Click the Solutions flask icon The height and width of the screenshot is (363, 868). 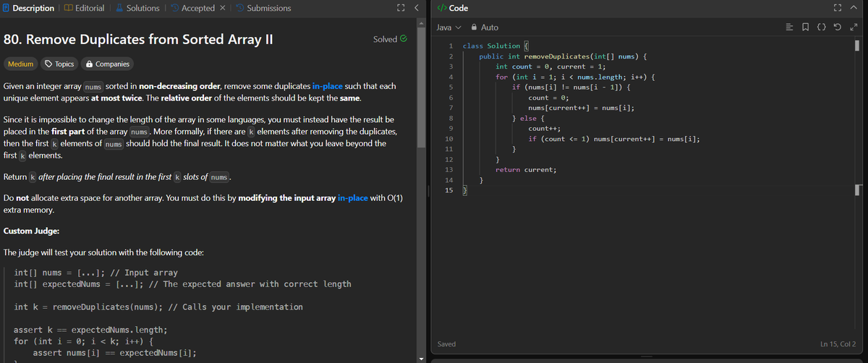click(x=119, y=8)
